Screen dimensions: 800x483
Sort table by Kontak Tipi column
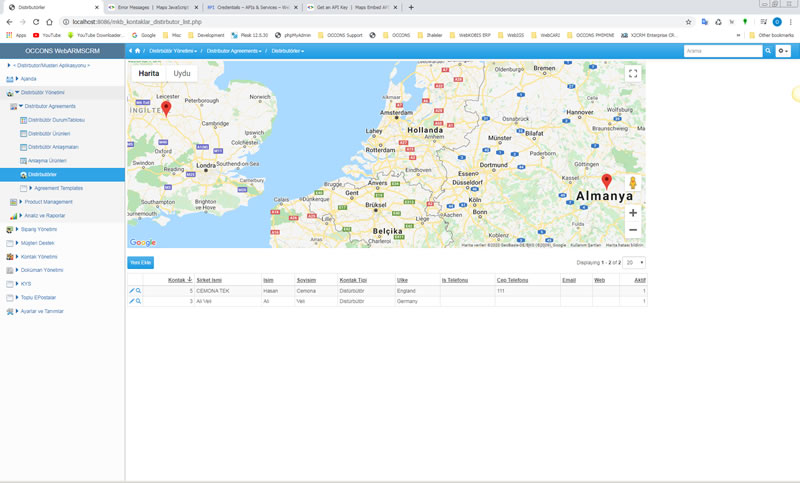[353, 280]
